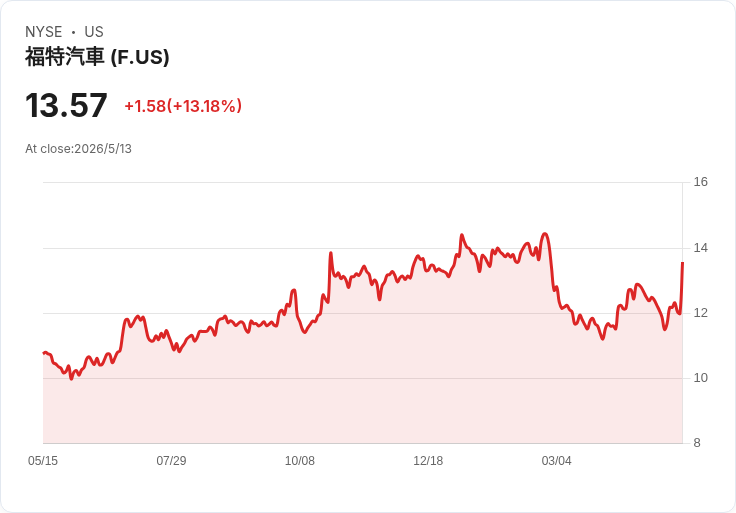Click the 14 value on price axis
Screen dimensions: 736x513
pyautogui.click(x=700, y=248)
